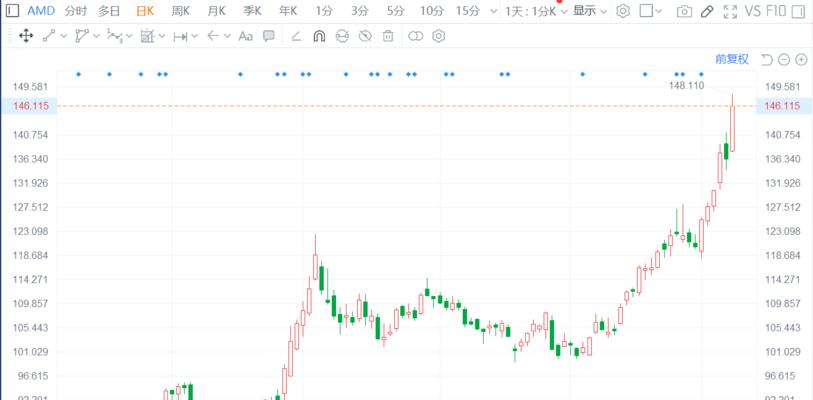Click the sync drawings icon
This screenshot has height=400, width=813.
point(342,36)
